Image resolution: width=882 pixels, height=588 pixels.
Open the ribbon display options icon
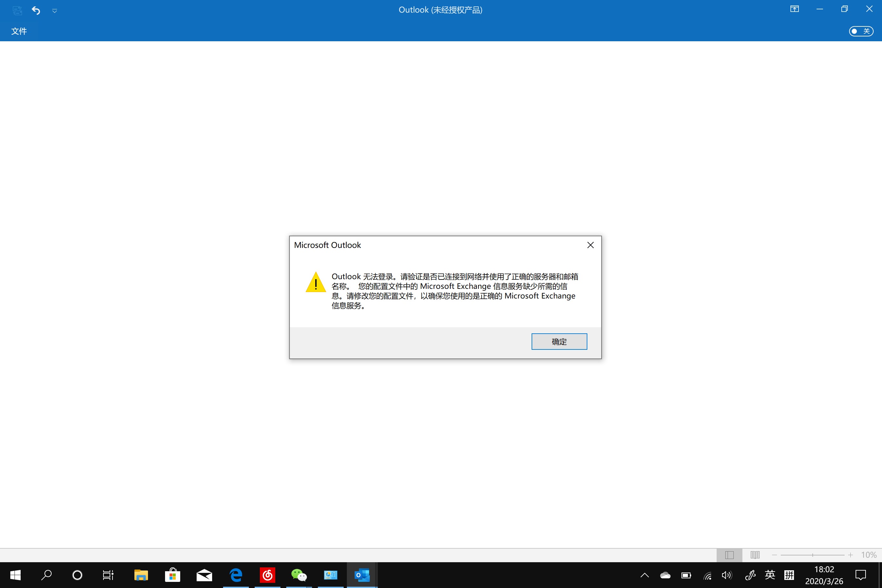click(795, 9)
